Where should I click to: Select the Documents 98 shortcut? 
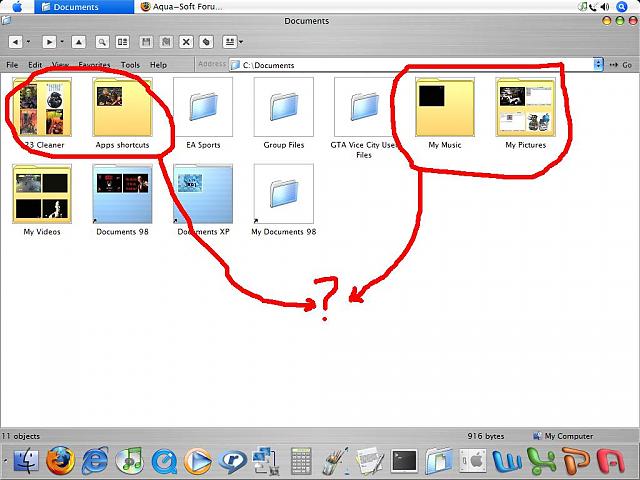122,200
